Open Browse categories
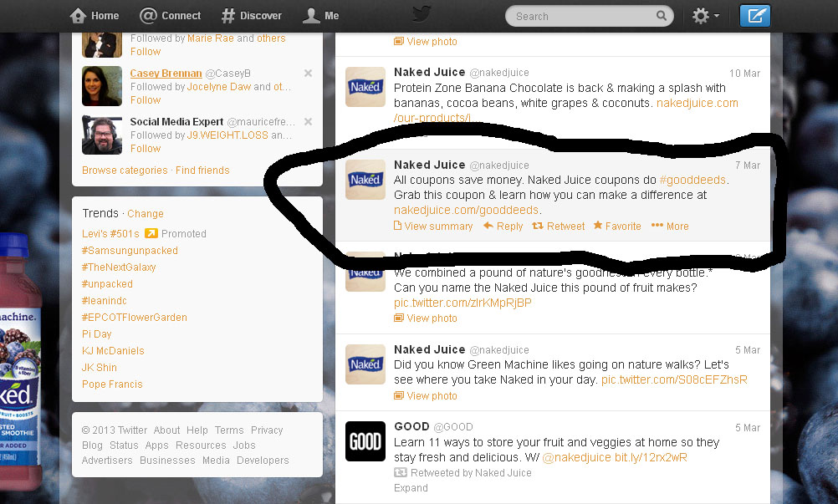This screenshot has height=504, width=838. 125,171
